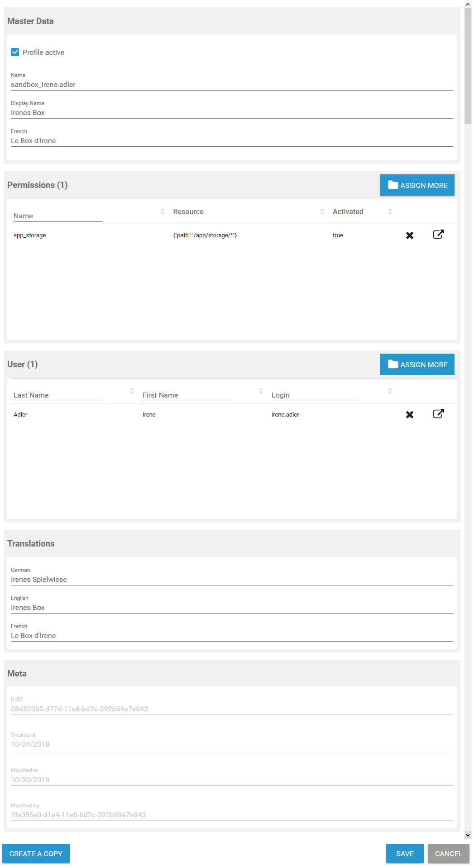
Task: Sort users by Login column
Action: point(390,391)
